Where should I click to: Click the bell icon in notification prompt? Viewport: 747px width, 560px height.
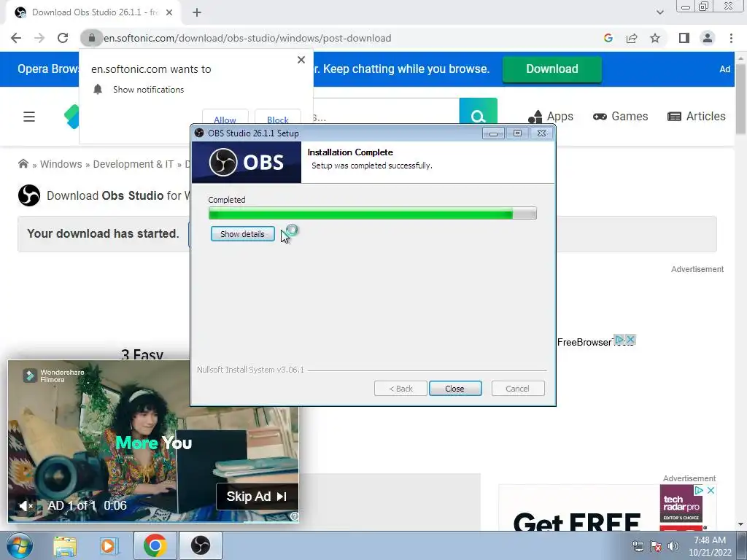(x=98, y=90)
